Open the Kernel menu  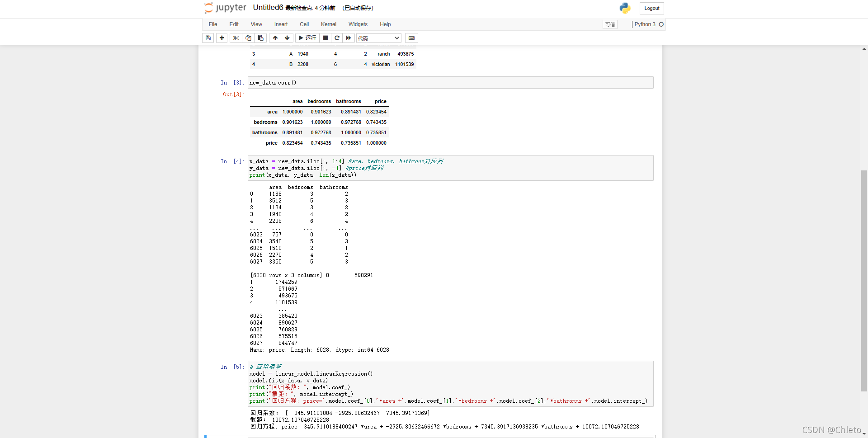click(x=329, y=24)
